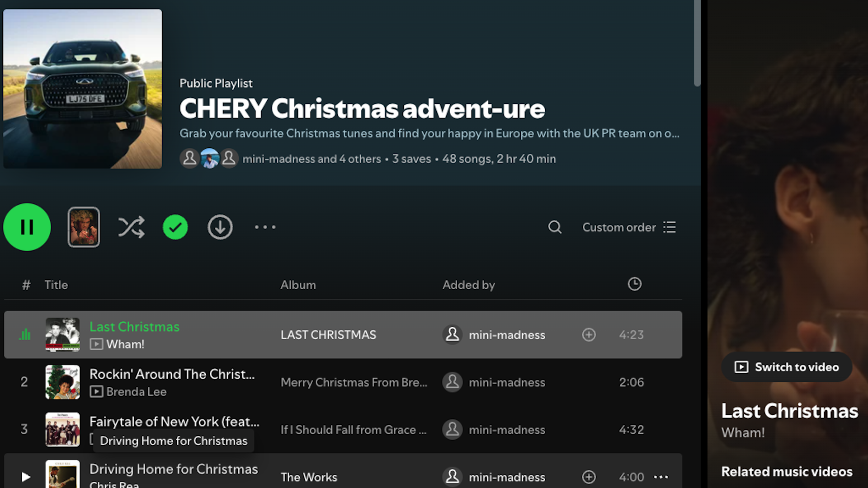Click the green saved-to-library checkmark
868x488 pixels.
tap(175, 227)
